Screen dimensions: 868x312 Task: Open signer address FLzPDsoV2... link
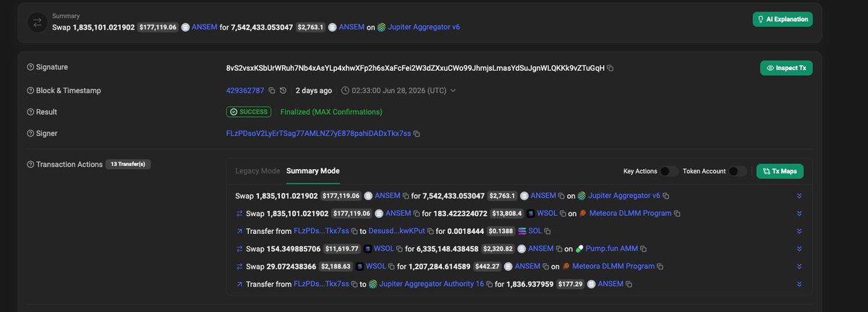tap(318, 134)
